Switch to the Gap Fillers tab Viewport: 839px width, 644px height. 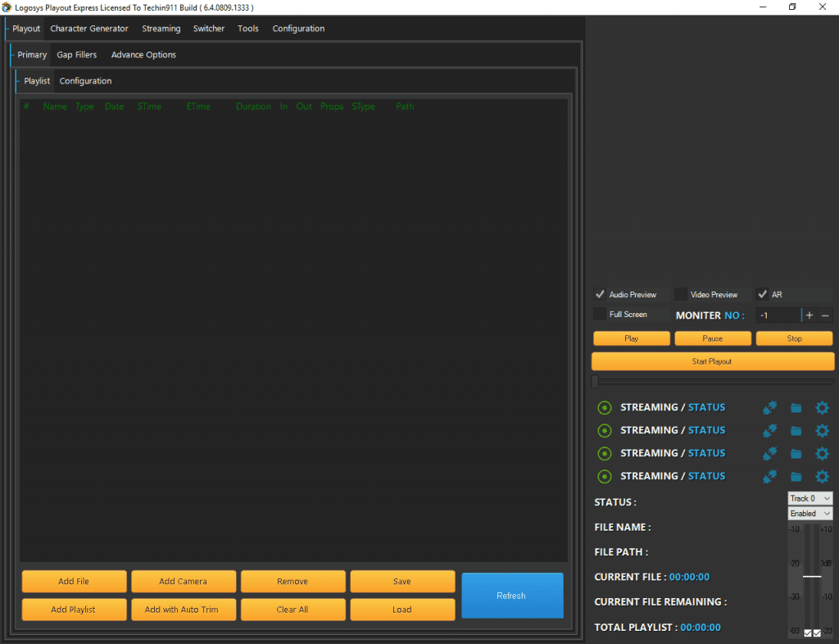coord(77,55)
